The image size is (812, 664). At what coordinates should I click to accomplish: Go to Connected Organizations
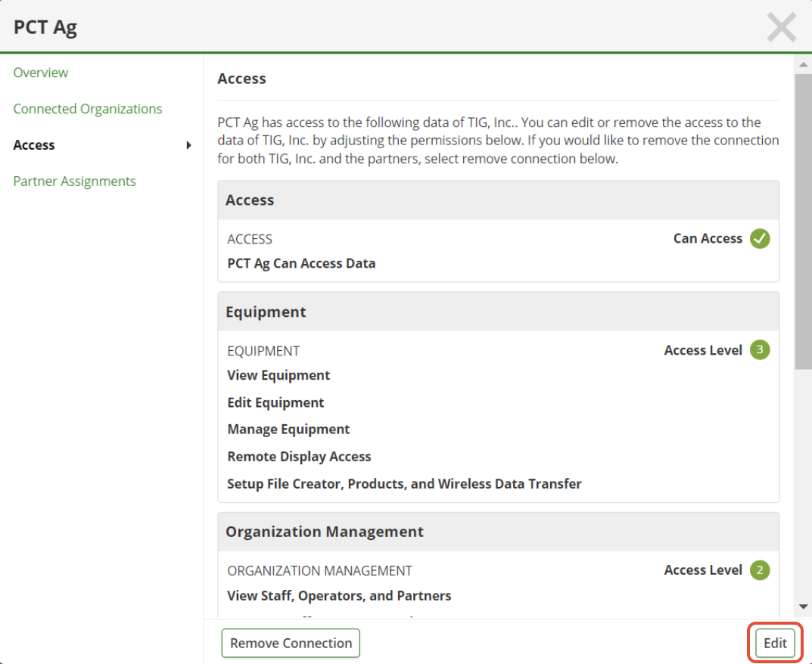point(88,109)
